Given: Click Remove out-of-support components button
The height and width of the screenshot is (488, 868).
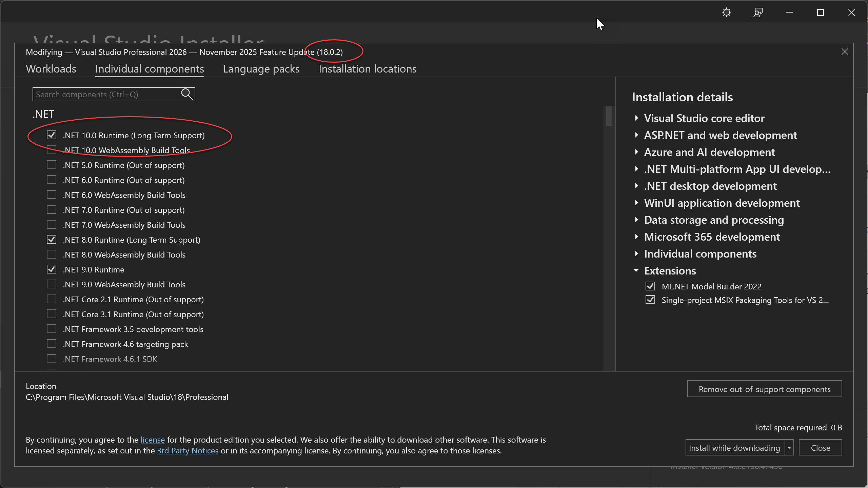Looking at the screenshot, I should (x=764, y=389).
